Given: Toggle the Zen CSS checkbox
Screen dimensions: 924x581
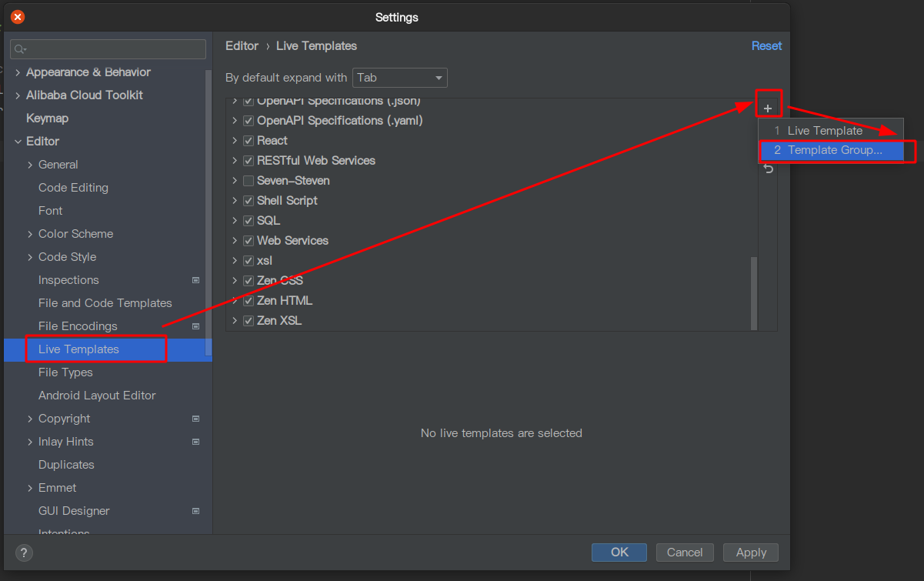Looking at the screenshot, I should (249, 281).
